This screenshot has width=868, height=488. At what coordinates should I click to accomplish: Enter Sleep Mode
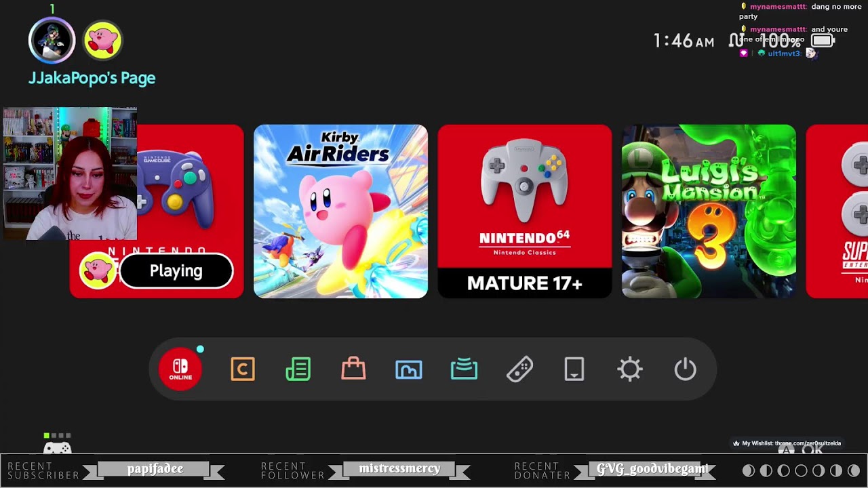point(685,369)
